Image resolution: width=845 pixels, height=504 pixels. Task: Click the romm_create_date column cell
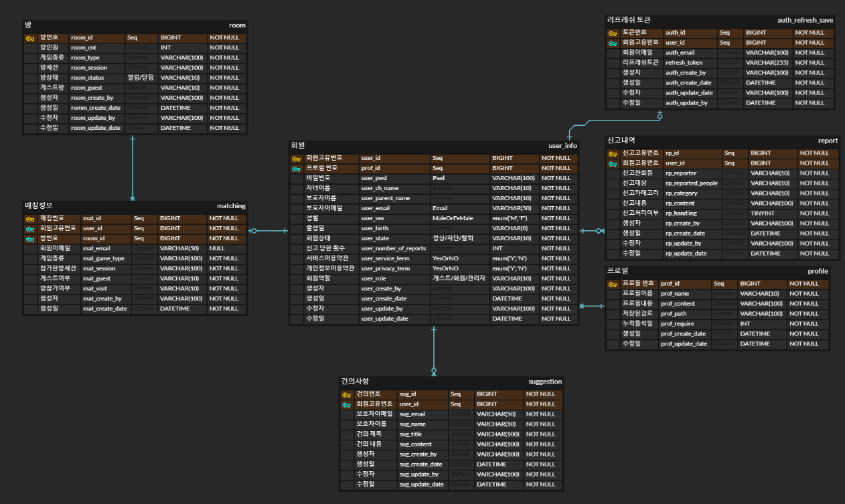(97, 108)
